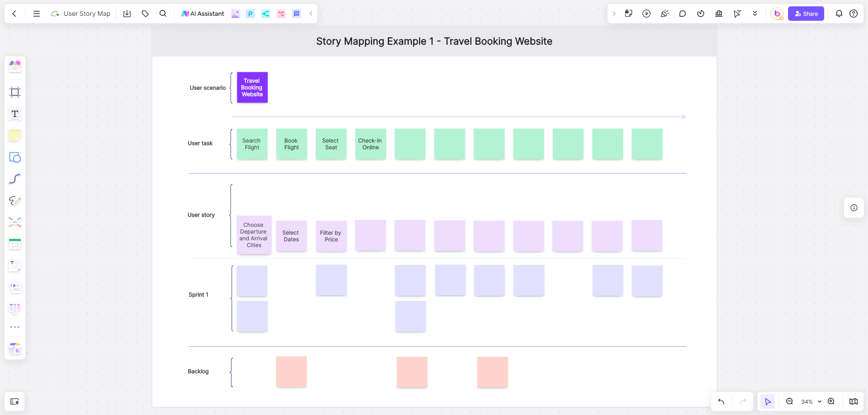The width and height of the screenshot is (868, 415).
Task: Click the Share button
Action: (806, 14)
